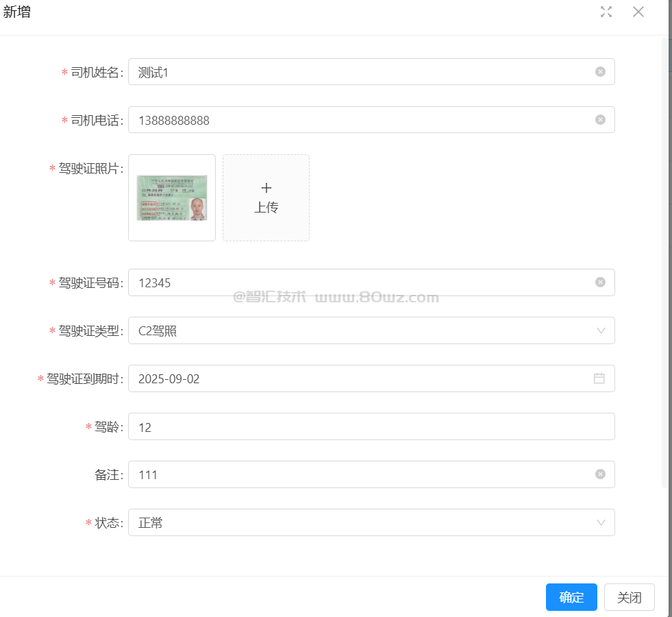The width and height of the screenshot is (672, 617).
Task: Click the 司机姓名 input field
Action: pyautogui.click(x=371, y=71)
